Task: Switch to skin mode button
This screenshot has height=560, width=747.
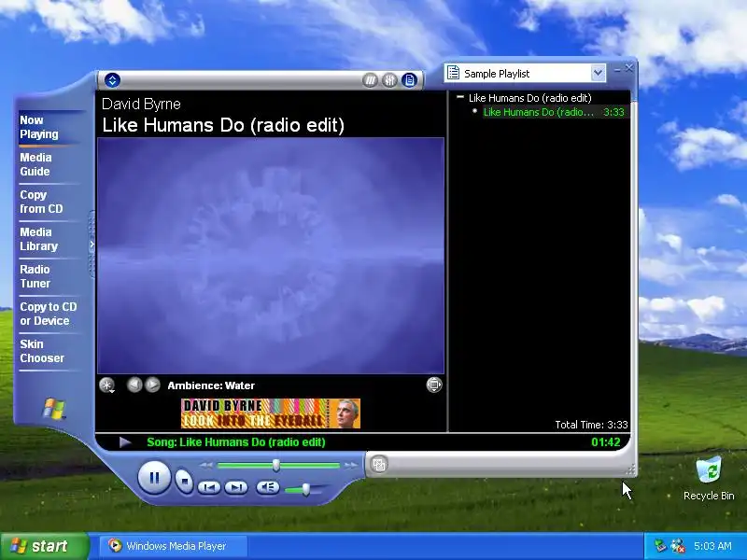Action: coord(379,464)
